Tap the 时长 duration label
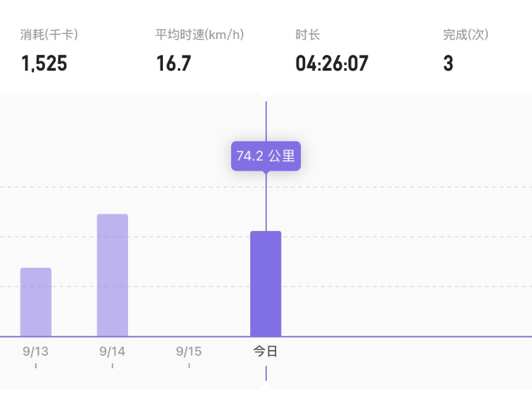532x399 pixels. tap(308, 35)
